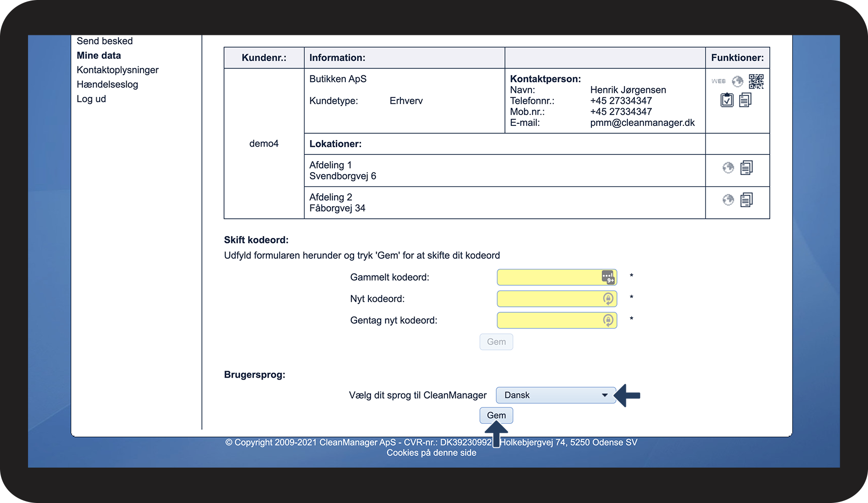Click the globe icon for Afdeling 1

click(x=728, y=168)
